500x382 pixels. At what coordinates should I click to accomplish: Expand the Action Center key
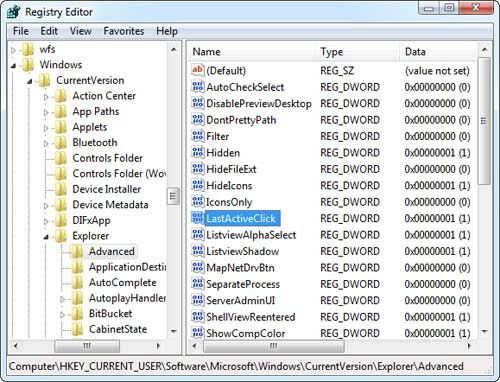coord(46,97)
